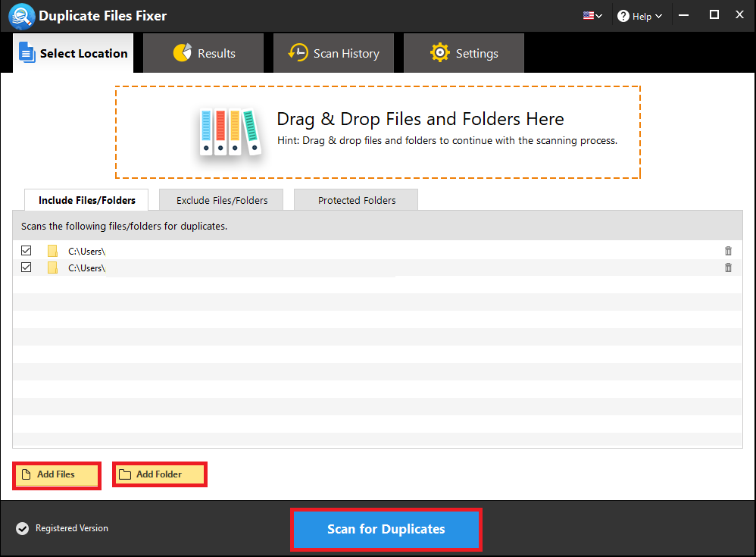Uncheck the first C:\Users\ folder checkbox
The height and width of the screenshot is (557, 756).
tap(26, 251)
